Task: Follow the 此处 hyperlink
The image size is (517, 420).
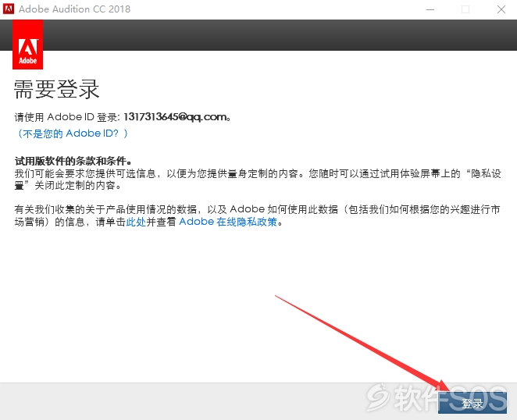Action: pos(136,222)
